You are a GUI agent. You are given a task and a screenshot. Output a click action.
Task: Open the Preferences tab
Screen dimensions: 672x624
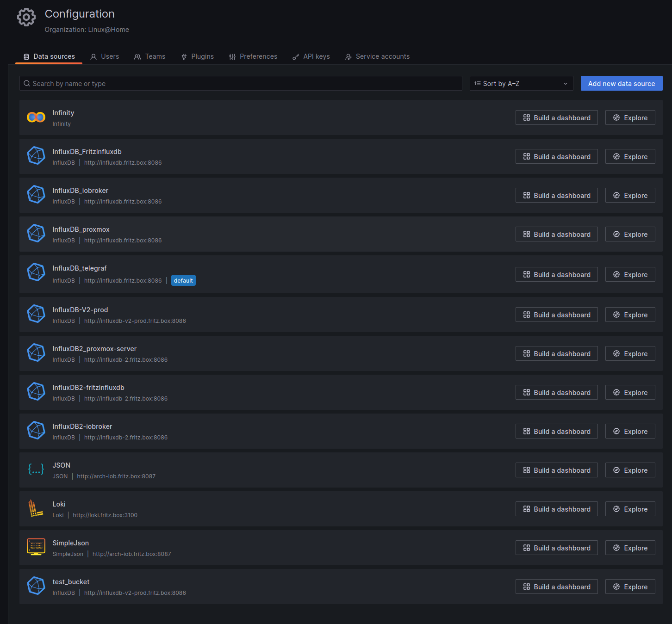[253, 56]
